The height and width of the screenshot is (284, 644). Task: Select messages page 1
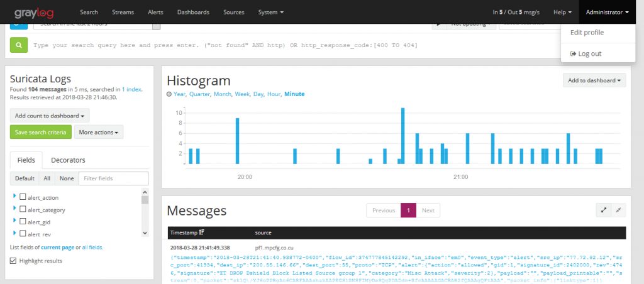coord(408,210)
